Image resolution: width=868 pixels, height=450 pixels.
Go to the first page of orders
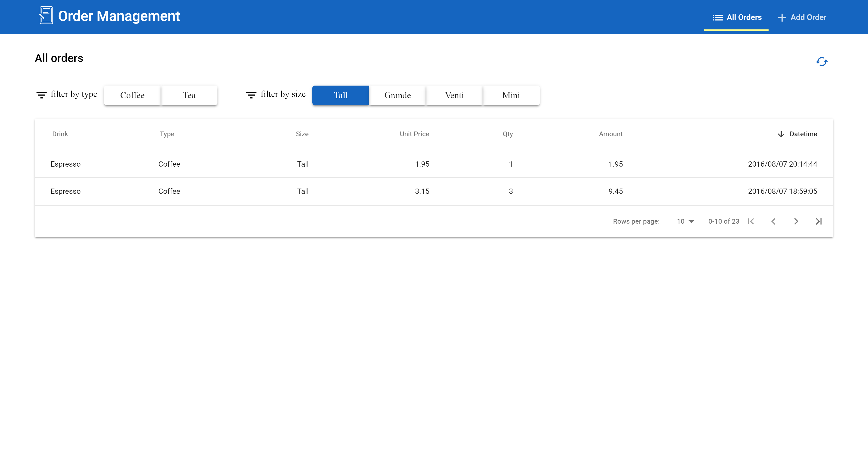751,221
